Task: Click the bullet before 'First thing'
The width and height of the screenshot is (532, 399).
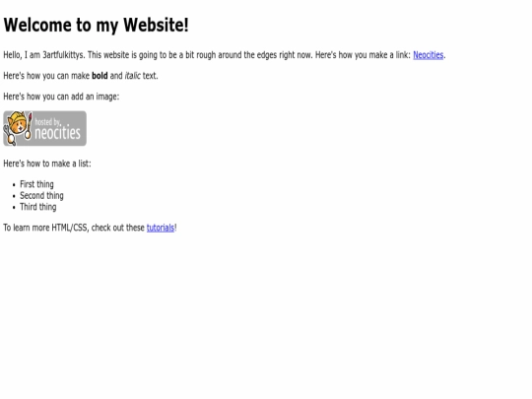Action: pos(14,185)
